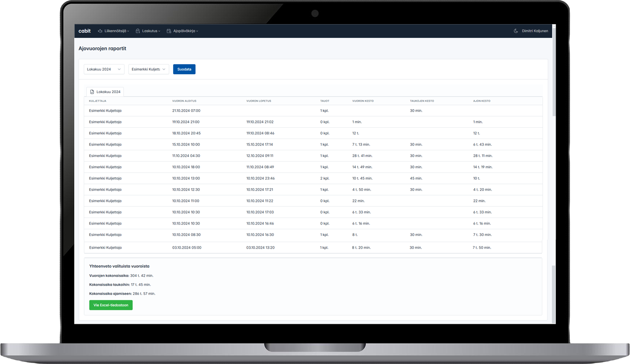Viewport: 630px width, 364px height.
Task: Click the Kuljettaja column header
Action: point(98,101)
